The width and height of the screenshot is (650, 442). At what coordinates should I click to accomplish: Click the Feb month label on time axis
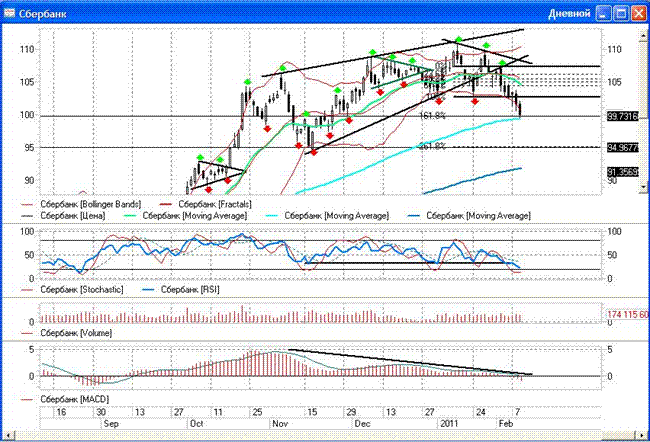(506, 424)
